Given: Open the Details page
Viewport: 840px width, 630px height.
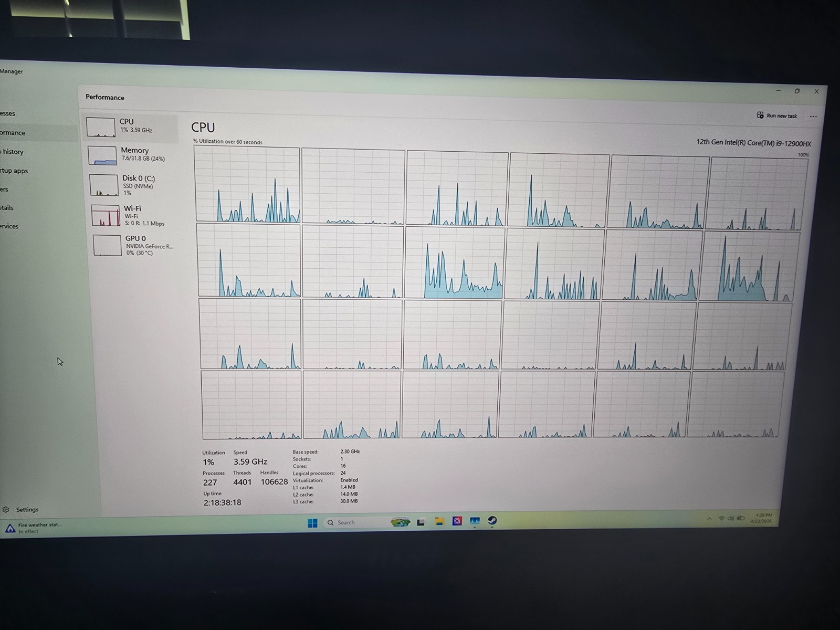Looking at the screenshot, I should (7, 208).
